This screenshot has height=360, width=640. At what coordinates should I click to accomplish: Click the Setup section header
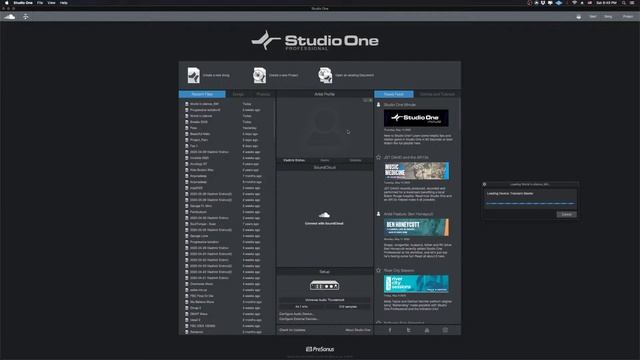[324, 272]
